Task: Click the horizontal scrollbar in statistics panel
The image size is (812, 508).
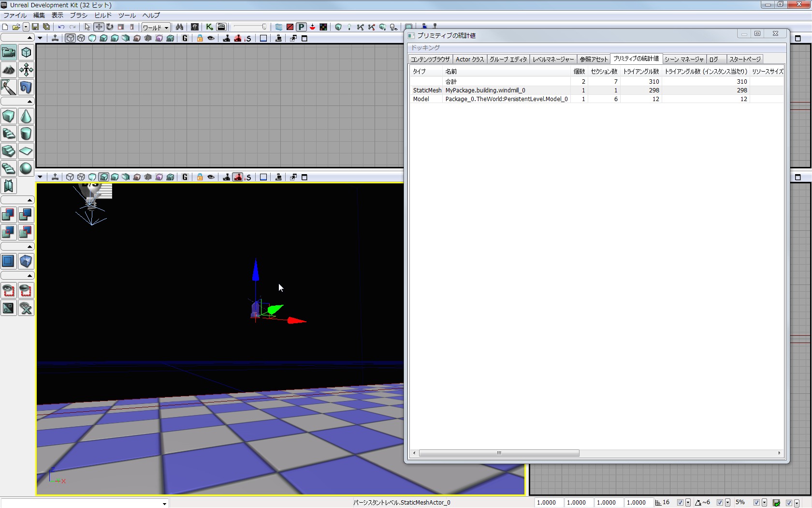Action: click(x=499, y=453)
